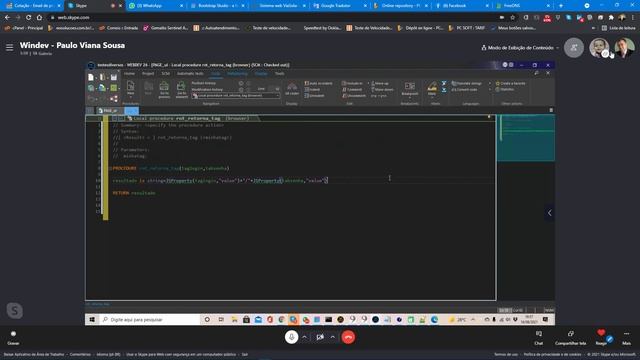
Task: Toggle the Skype microphone mute button
Action: click(x=291, y=337)
